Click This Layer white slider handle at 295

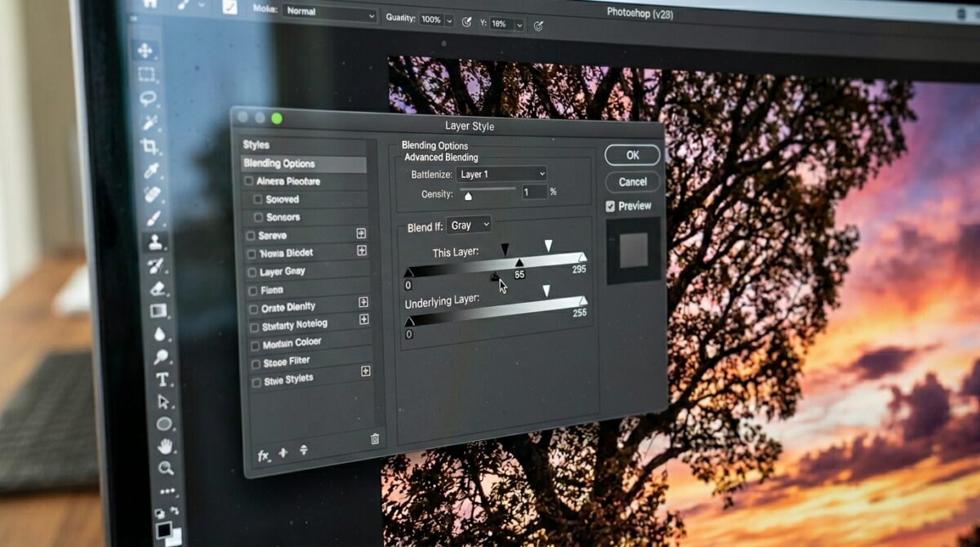[x=581, y=257]
